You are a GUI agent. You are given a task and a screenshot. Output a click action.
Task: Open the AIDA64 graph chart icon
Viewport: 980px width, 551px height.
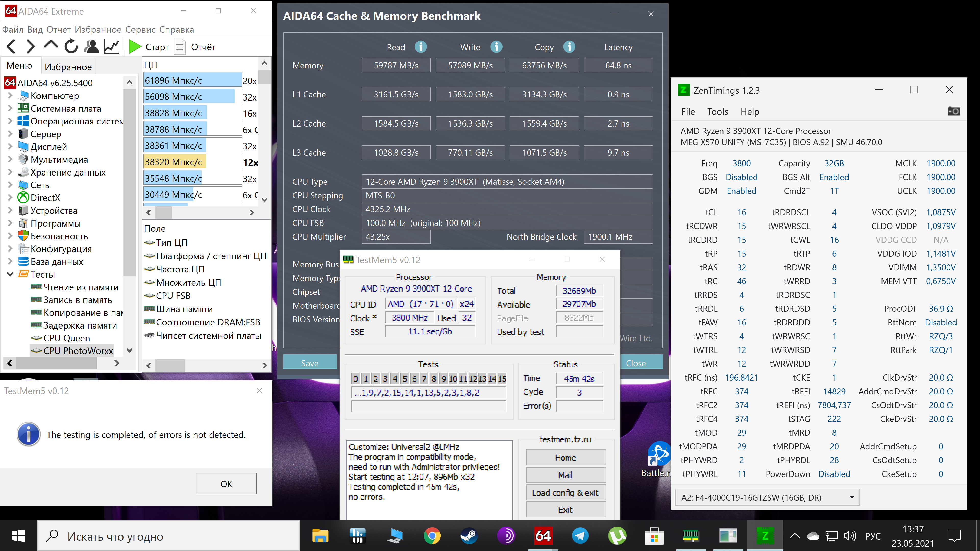(x=112, y=47)
